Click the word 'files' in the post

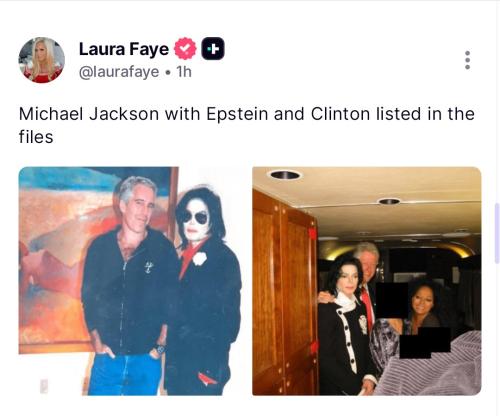pyautogui.click(x=36, y=137)
